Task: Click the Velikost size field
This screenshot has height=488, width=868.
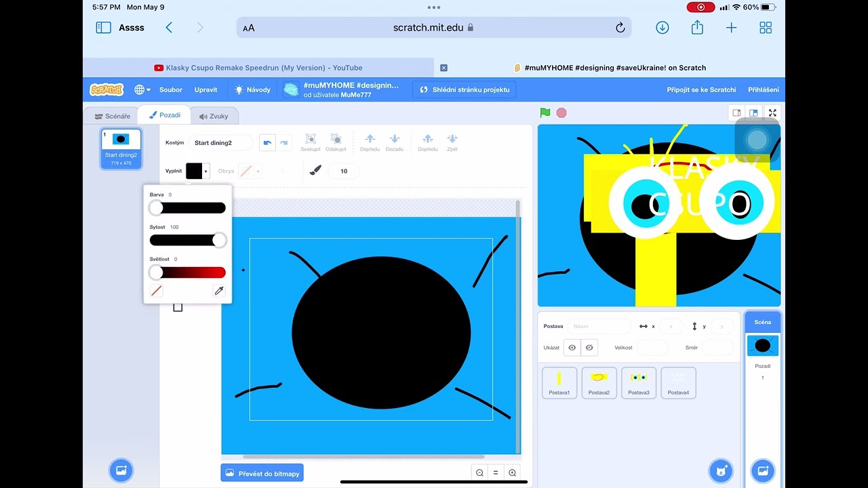Action: 652,348
